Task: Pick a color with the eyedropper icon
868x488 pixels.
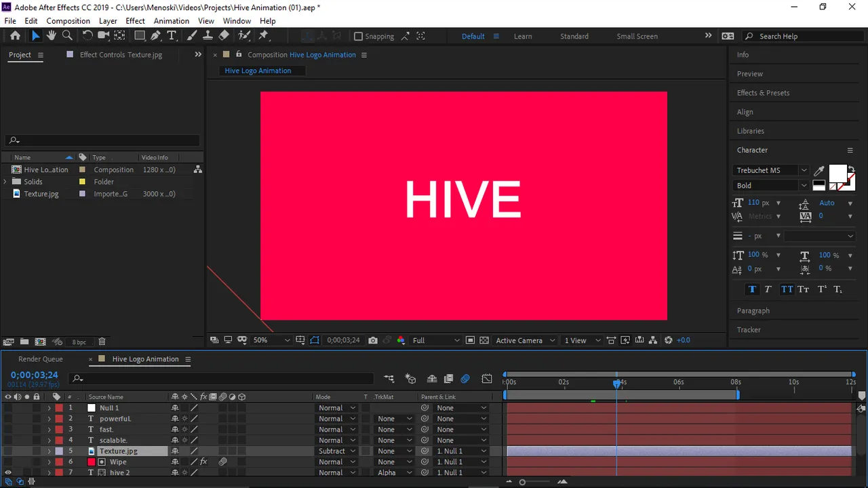Action: pos(819,171)
